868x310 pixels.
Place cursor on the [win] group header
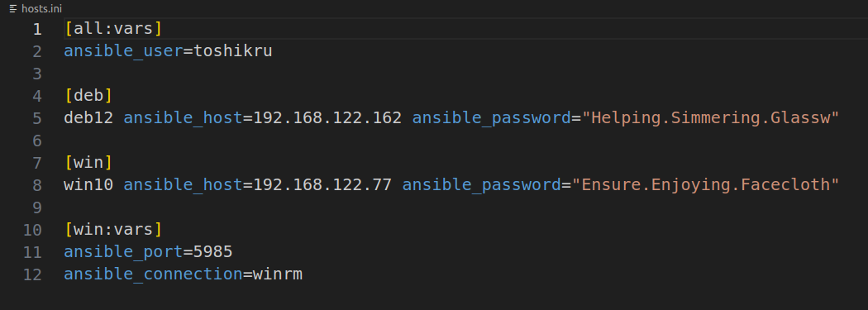(x=88, y=163)
